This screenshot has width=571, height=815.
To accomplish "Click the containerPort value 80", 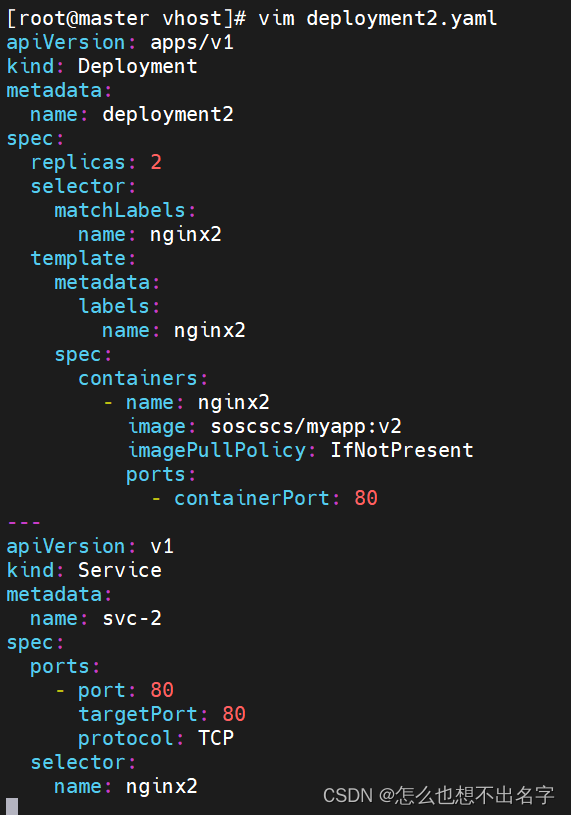I will pos(366,498).
